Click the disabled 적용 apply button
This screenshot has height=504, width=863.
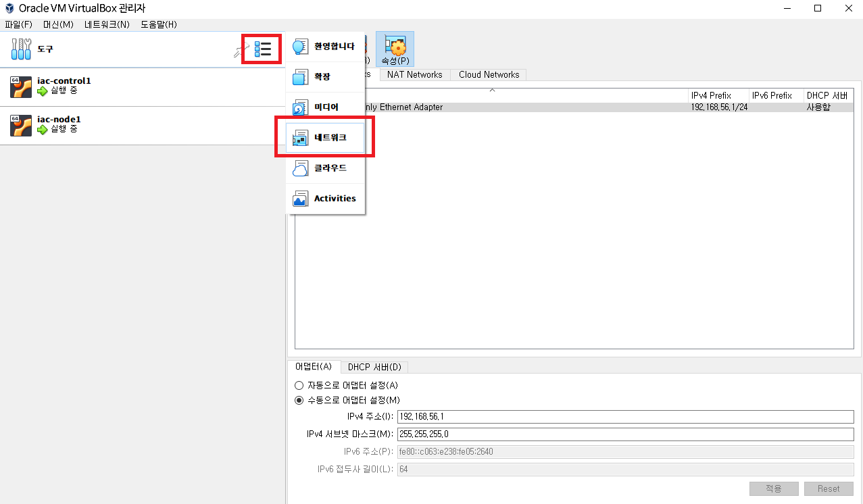point(774,488)
